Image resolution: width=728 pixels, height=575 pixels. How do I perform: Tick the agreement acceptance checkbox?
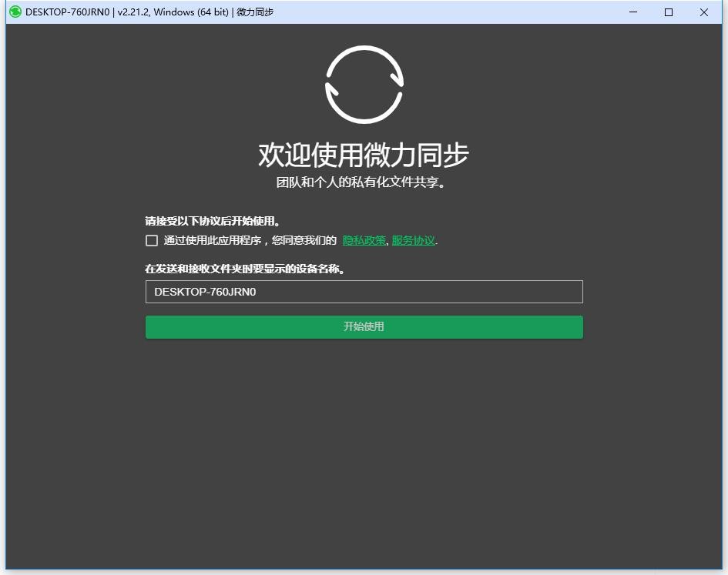(x=151, y=240)
